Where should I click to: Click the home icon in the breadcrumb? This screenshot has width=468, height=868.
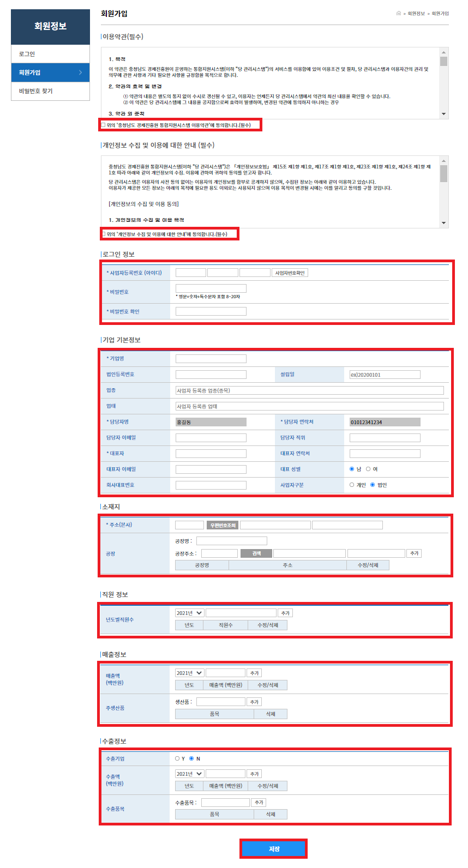click(x=398, y=13)
